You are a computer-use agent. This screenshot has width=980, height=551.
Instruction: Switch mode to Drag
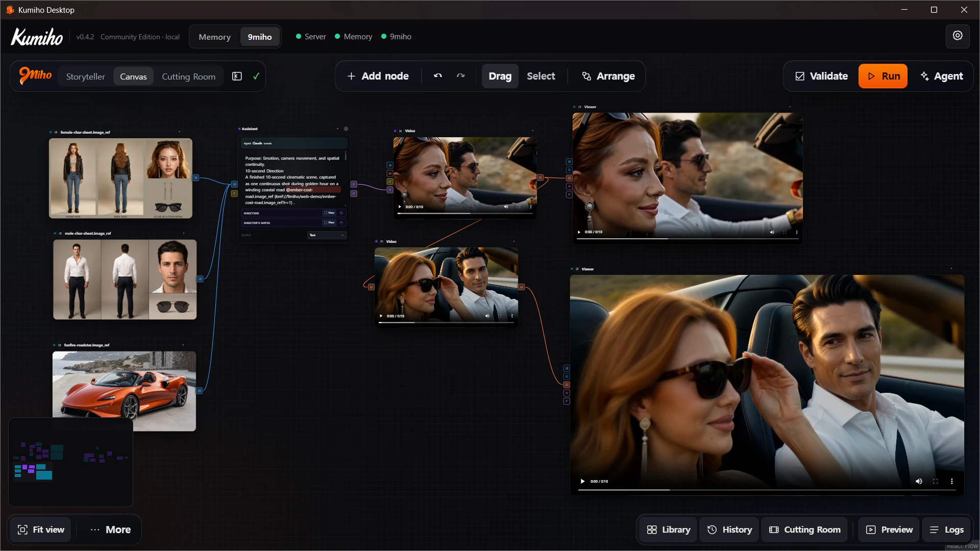pos(500,76)
